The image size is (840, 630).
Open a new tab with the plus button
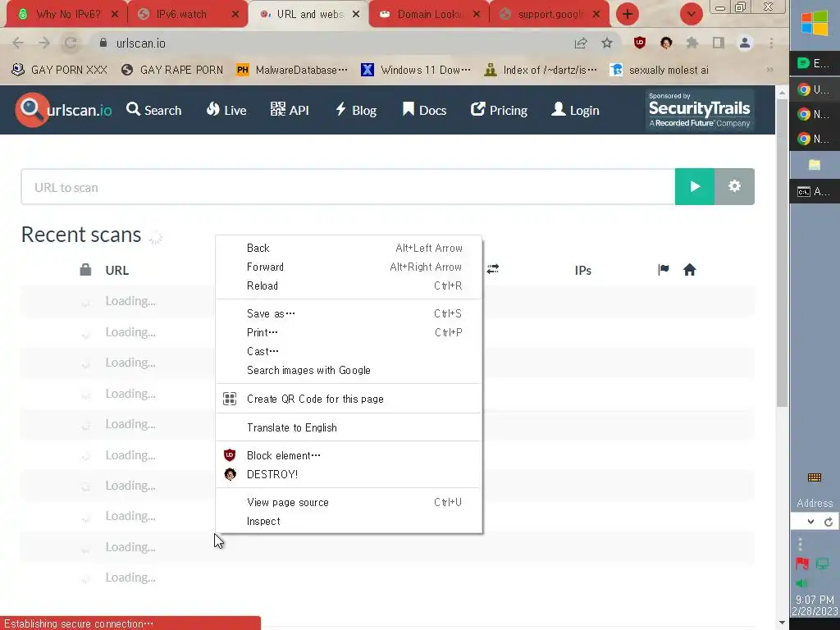628,14
